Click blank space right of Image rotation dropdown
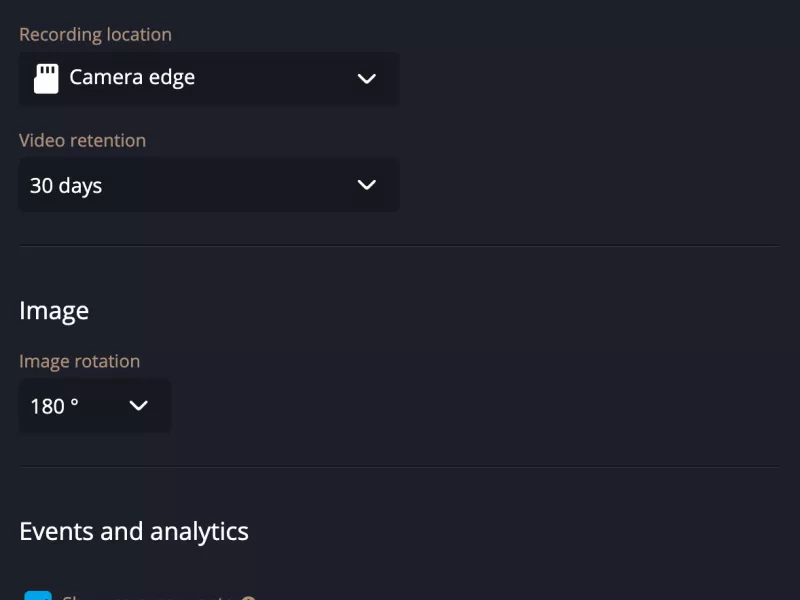 click(x=450, y=405)
